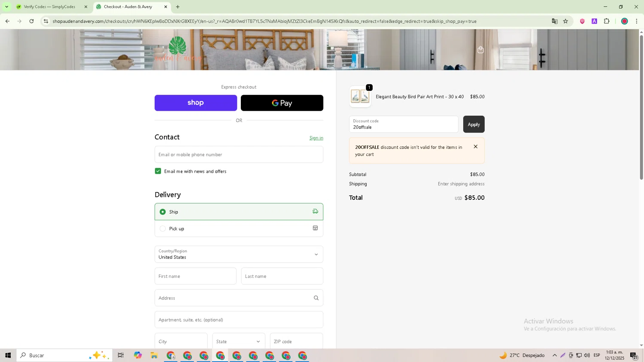Toggle Email me with news and offers

coord(158,171)
